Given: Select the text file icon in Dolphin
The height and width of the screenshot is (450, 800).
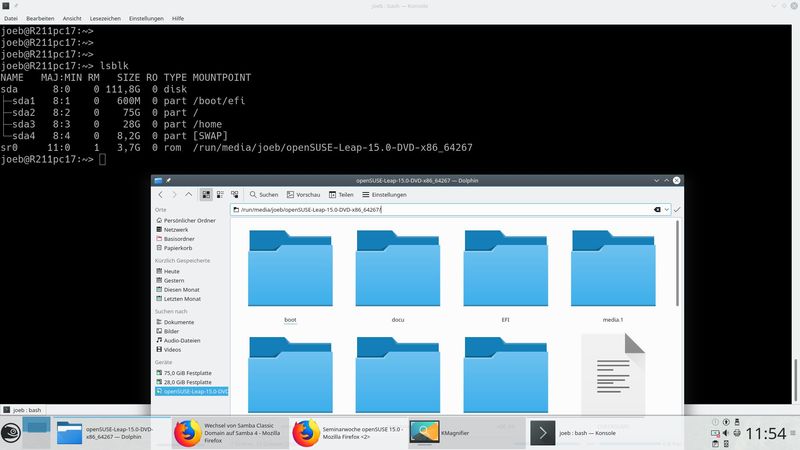Looking at the screenshot, I should [x=613, y=374].
